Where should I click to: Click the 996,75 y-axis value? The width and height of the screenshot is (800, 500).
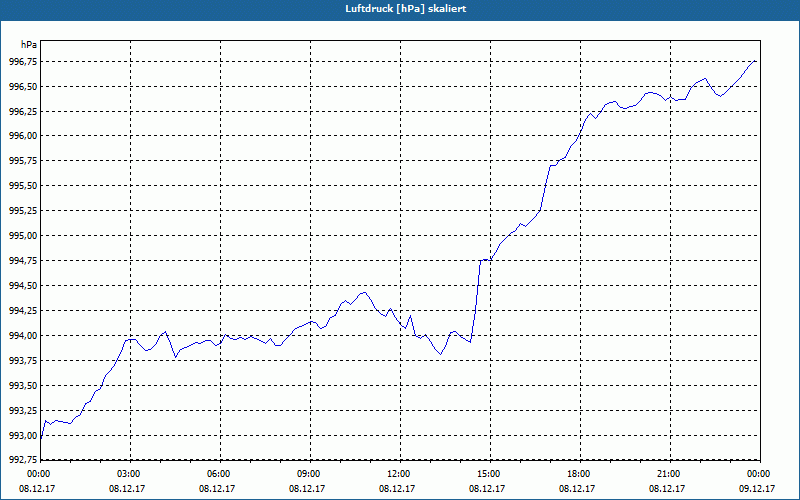click(23, 62)
